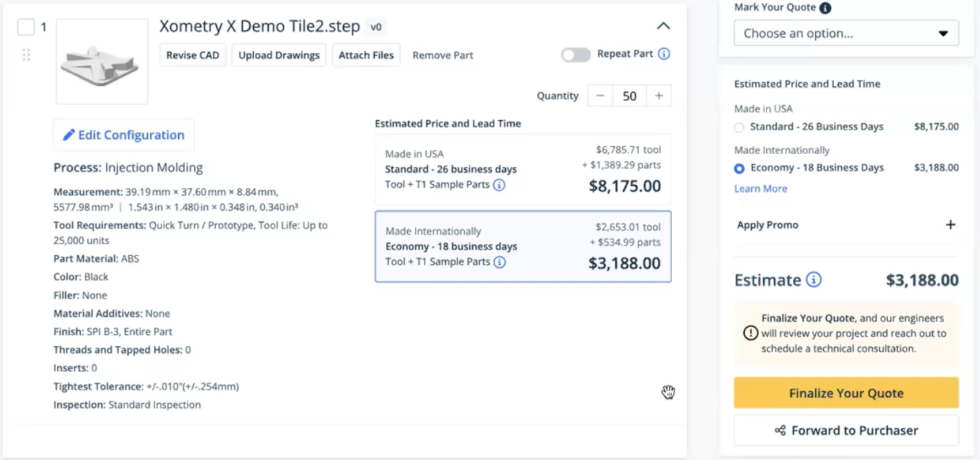Enable the Repeat Part toggle
This screenshot has height=460, width=980.
coord(575,54)
